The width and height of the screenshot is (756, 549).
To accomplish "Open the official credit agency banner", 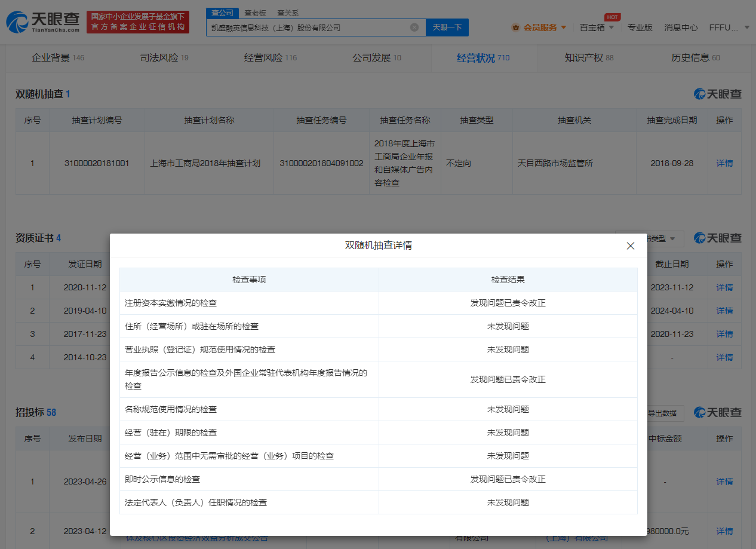I will [138, 22].
